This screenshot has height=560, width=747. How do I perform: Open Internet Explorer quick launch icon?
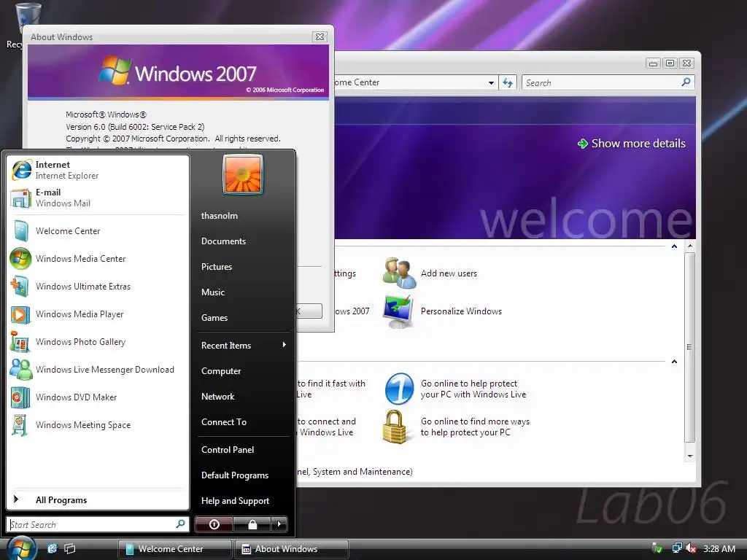(52, 548)
